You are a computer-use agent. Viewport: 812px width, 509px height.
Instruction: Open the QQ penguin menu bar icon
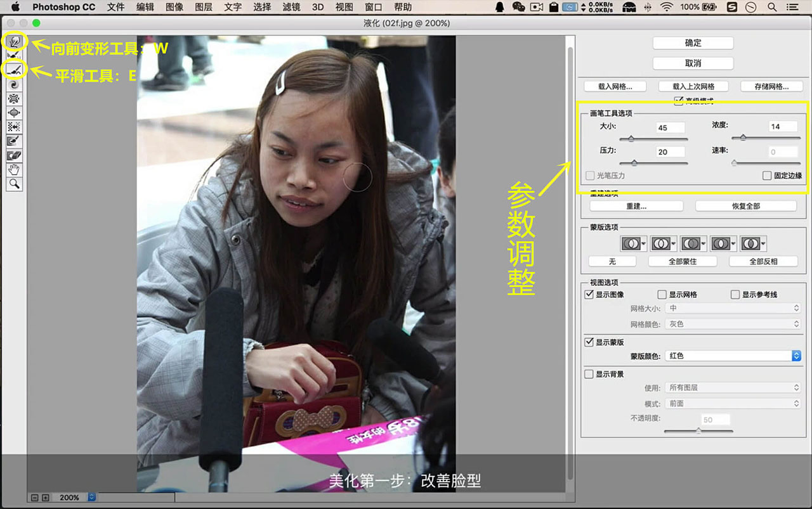[x=500, y=7]
